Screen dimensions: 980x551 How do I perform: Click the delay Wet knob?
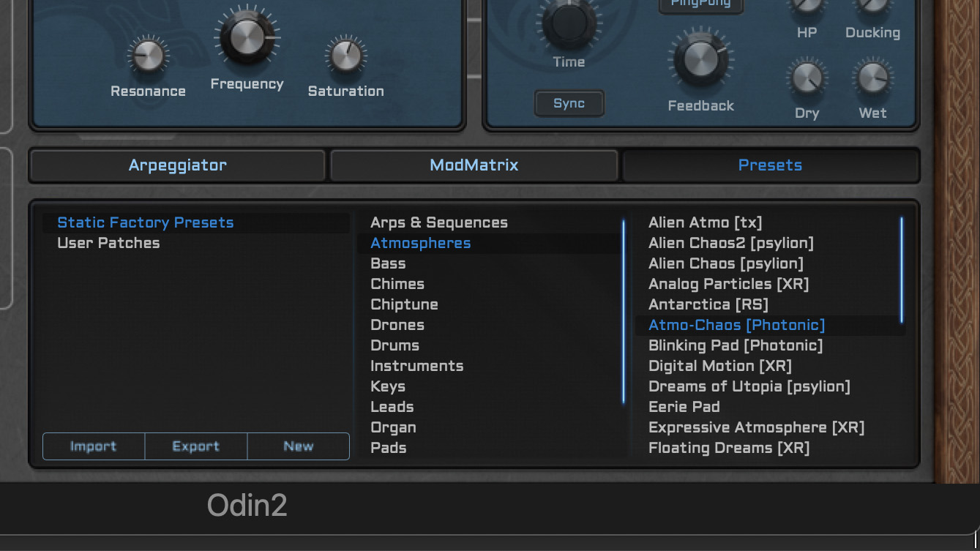873,78
